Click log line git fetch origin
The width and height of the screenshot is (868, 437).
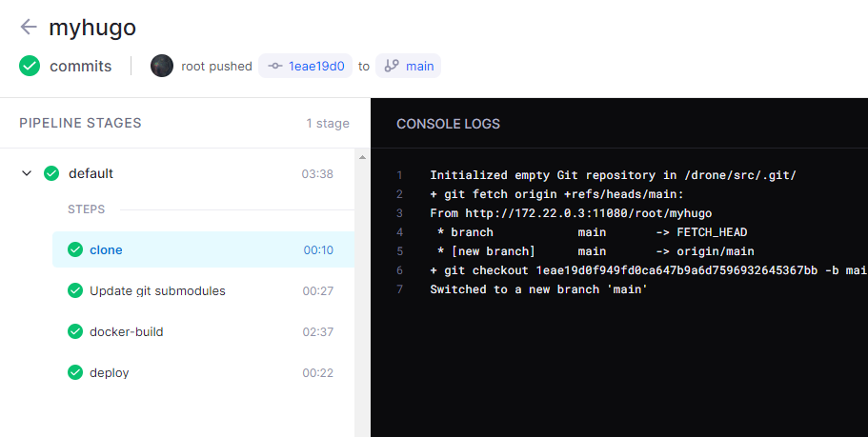tap(558, 194)
